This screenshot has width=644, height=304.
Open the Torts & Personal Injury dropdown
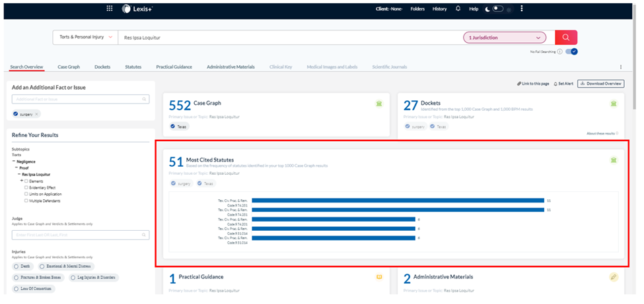coord(85,38)
